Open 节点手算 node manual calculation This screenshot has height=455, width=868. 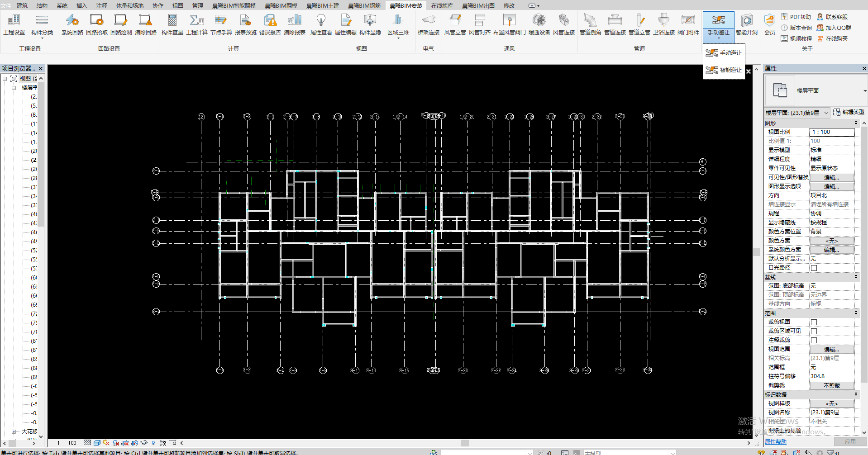tap(221, 25)
